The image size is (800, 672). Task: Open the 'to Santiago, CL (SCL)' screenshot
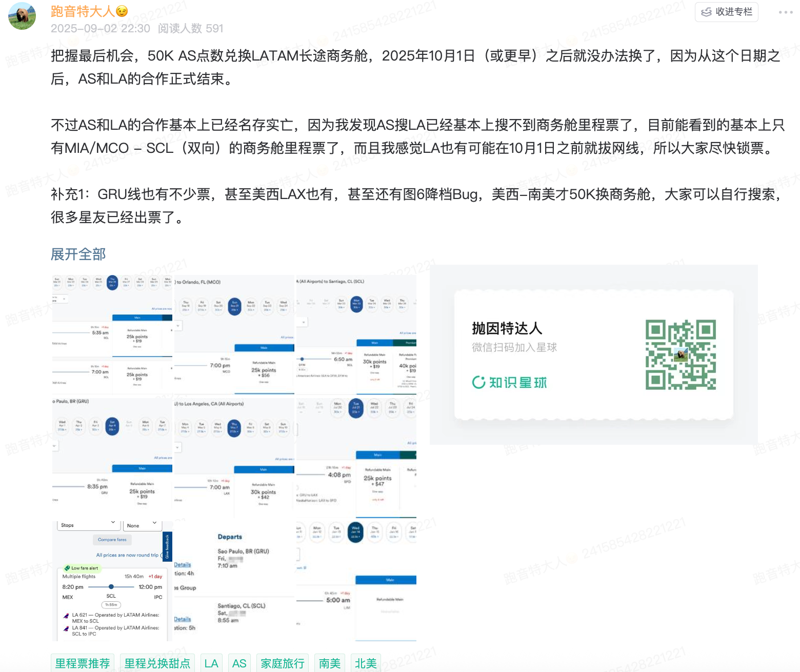(x=356, y=334)
